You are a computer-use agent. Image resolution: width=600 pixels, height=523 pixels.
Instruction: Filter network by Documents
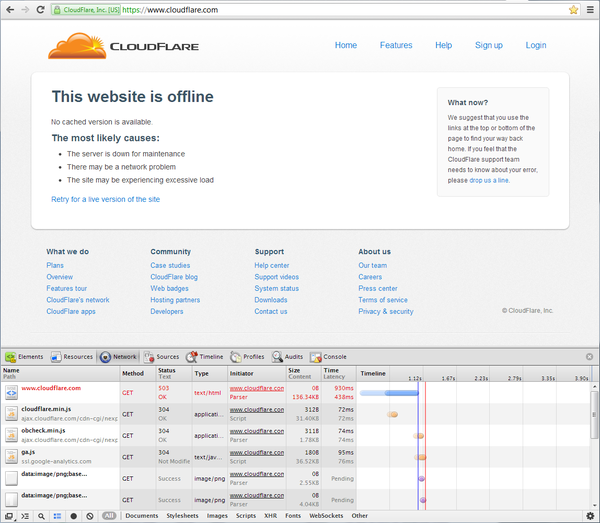click(142, 516)
